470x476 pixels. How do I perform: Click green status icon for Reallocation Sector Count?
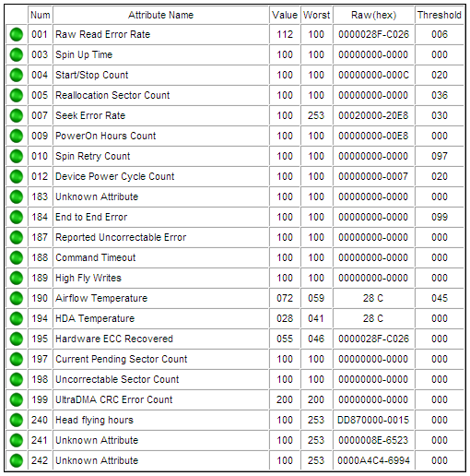click(x=17, y=95)
